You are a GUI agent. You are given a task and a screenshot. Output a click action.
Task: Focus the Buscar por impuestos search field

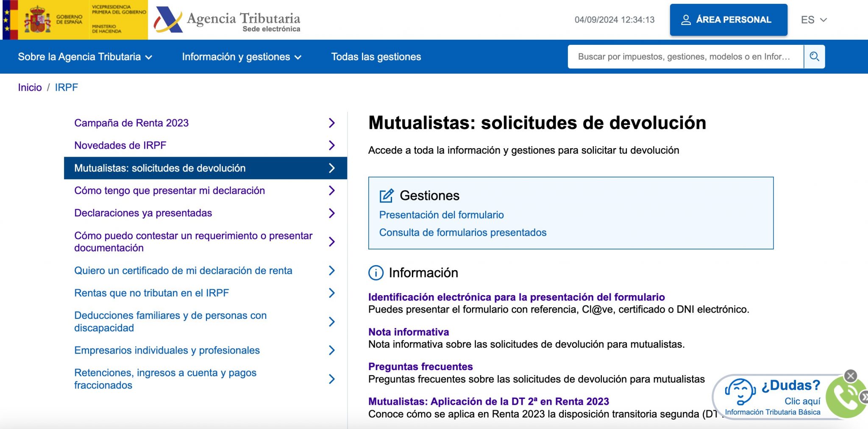coord(685,56)
